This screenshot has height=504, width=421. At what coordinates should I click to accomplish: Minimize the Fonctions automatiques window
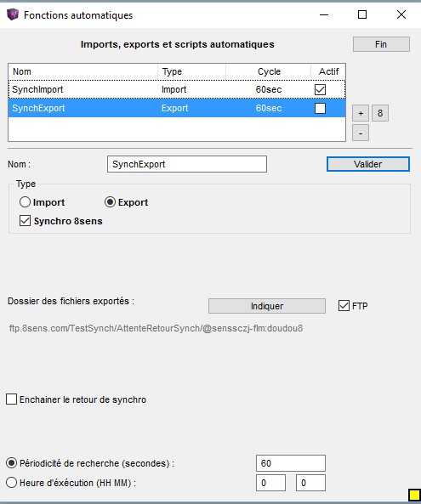click(x=324, y=14)
